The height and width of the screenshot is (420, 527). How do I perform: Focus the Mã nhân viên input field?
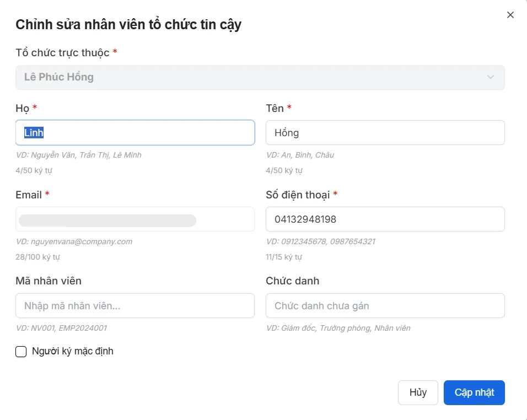[x=135, y=306]
